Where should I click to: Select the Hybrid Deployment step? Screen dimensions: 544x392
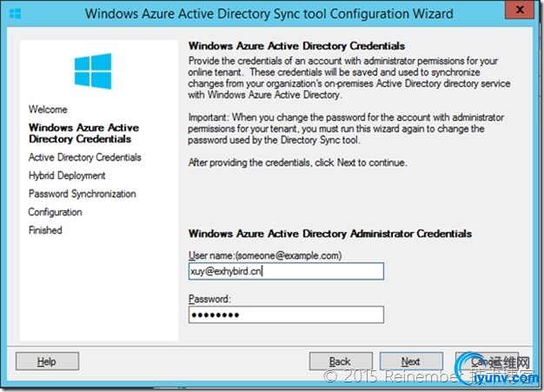pos(67,176)
